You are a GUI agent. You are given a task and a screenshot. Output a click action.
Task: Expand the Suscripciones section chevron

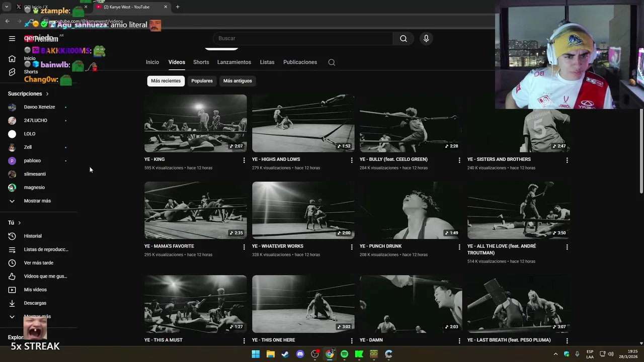[x=47, y=94]
